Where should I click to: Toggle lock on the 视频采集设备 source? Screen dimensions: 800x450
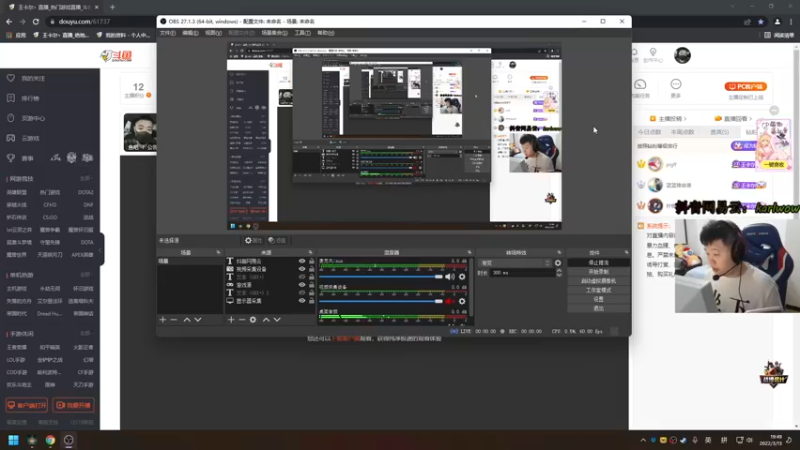point(311,269)
